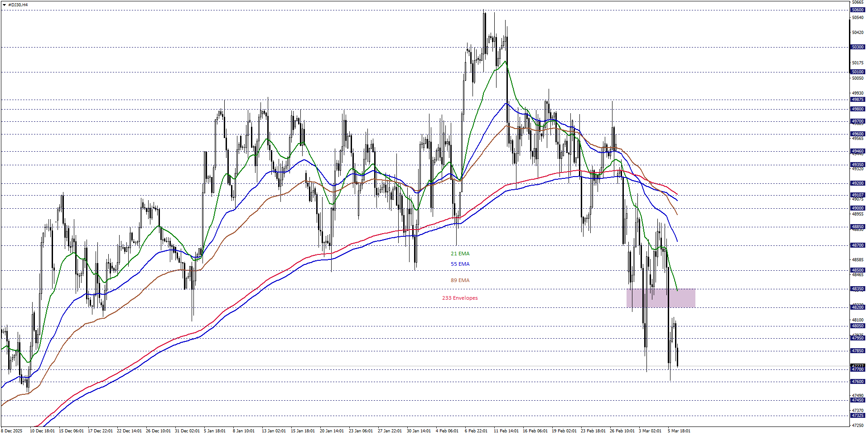
Task: Click the 50300 price level tag
Action: pyautogui.click(x=858, y=47)
